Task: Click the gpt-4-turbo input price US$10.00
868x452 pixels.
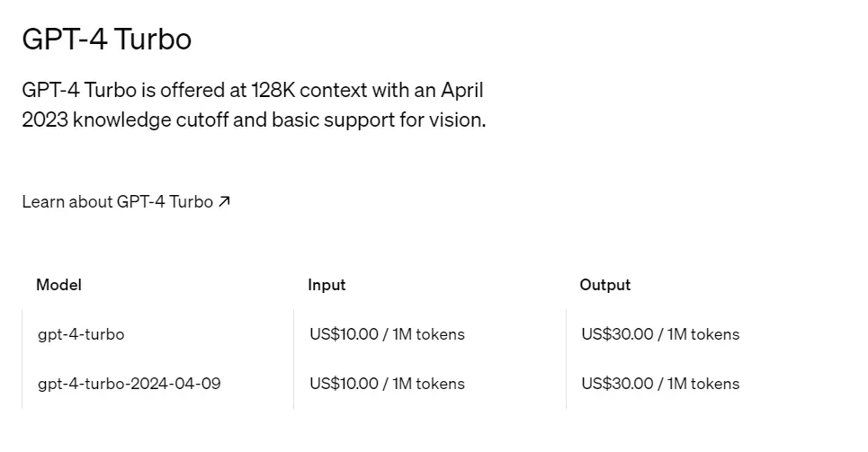Action: pos(345,334)
